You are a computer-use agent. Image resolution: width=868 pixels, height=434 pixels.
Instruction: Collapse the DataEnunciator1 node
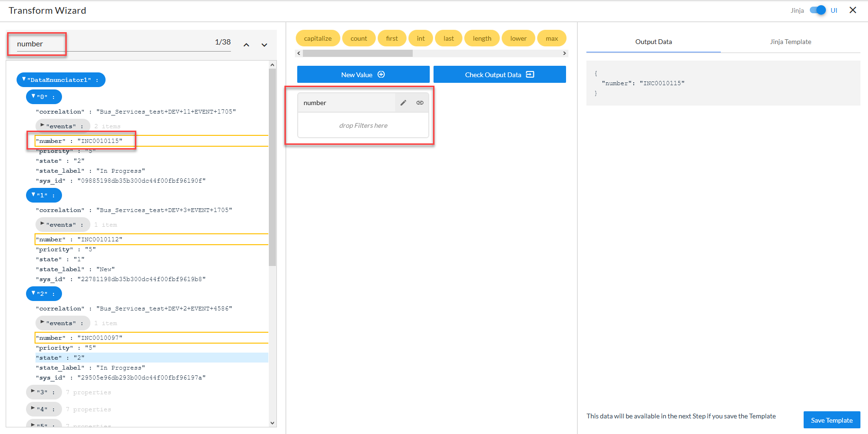(x=24, y=80)
